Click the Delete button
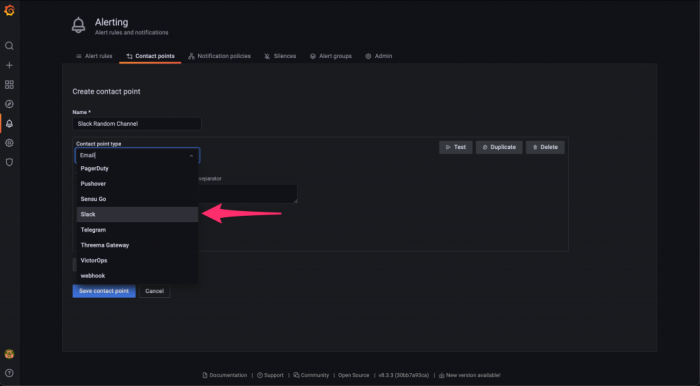The width and height of the screenshot is (700, 386). pyautogui.click(x=545, y=147)
